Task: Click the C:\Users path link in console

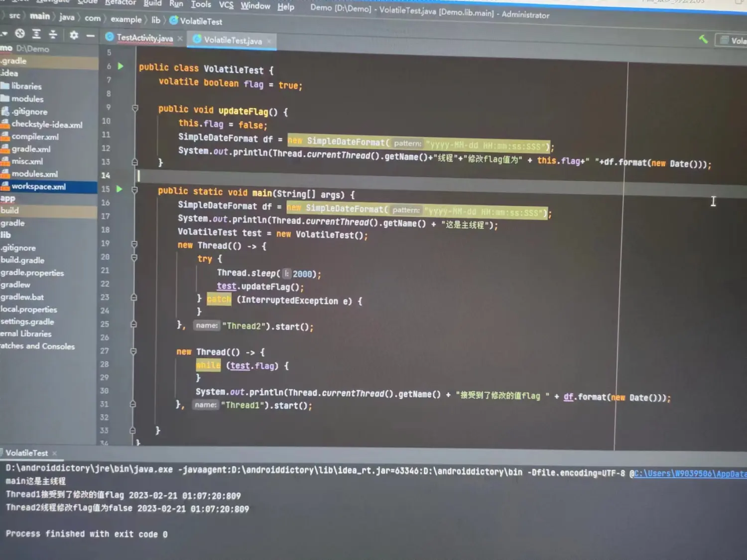Action: [690, 474]
